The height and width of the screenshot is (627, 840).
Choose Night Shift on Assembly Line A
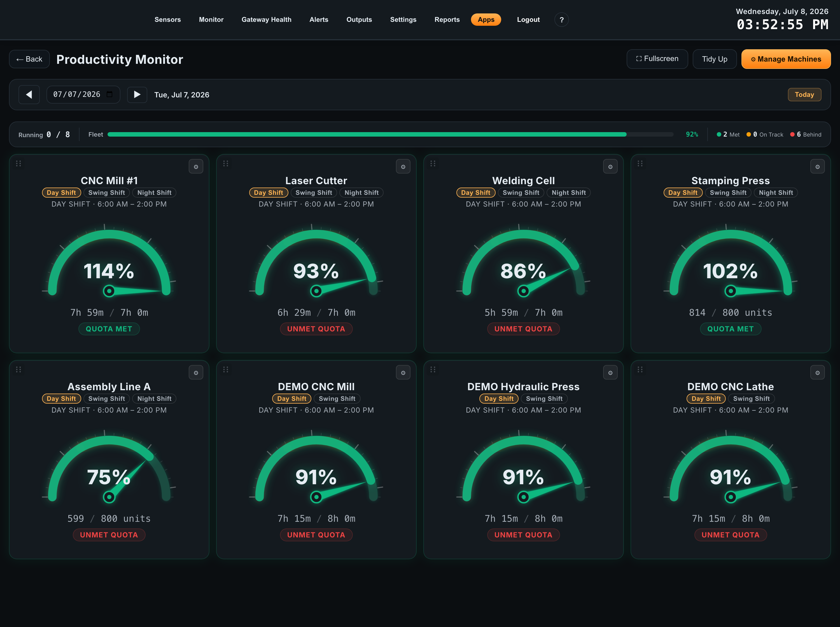click(x=155, y=399)
